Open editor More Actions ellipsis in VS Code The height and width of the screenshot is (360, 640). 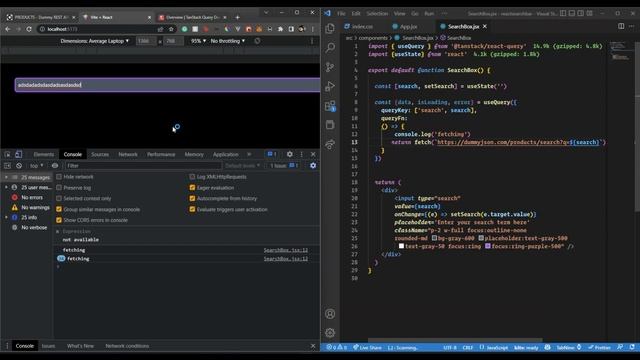[x=631, y=26]
